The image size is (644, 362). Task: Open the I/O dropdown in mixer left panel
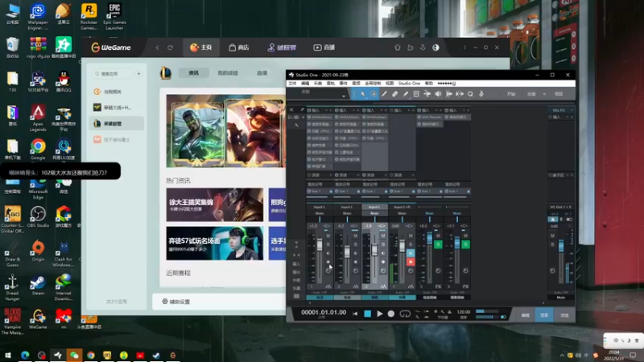point(295,117)
